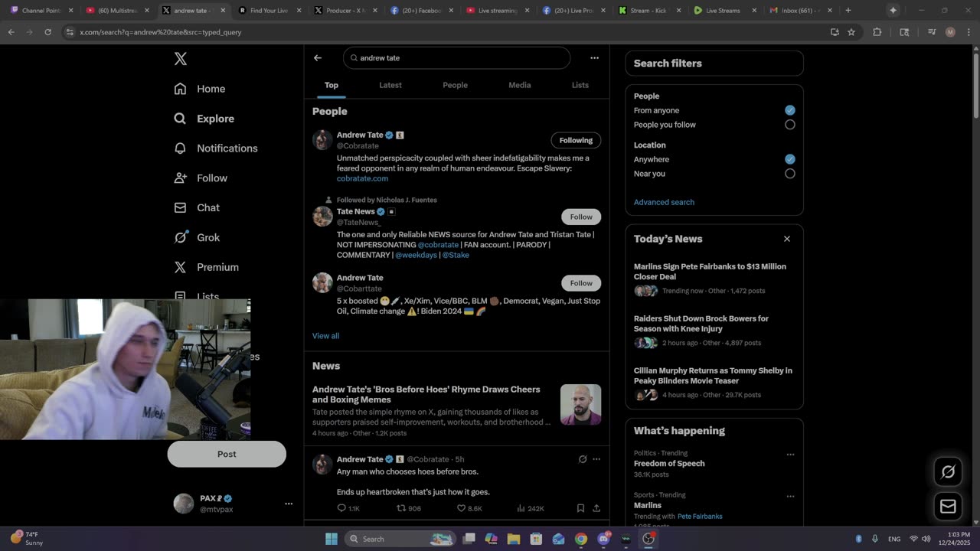
Task: Open File Explorer from the taskbar
Action: [514, 539]
